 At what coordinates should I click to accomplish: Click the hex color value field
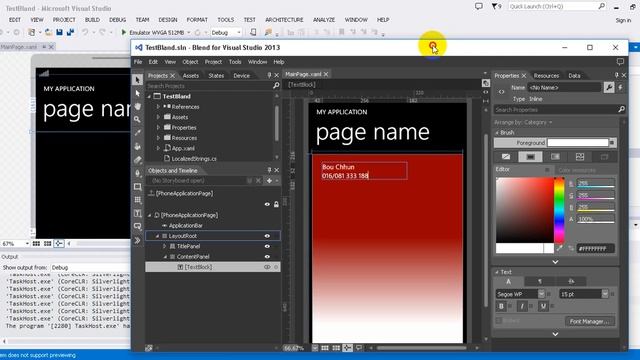pos(596,249)
